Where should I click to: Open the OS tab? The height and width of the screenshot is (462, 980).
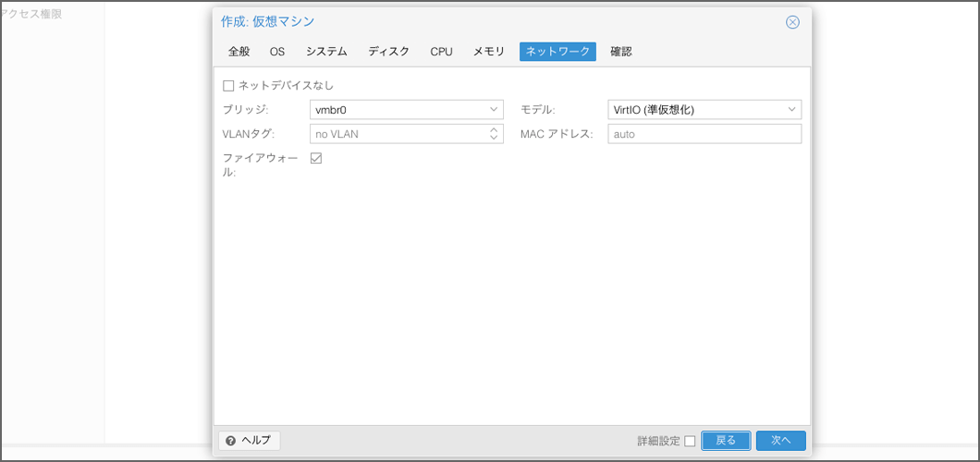click(277, 52)
